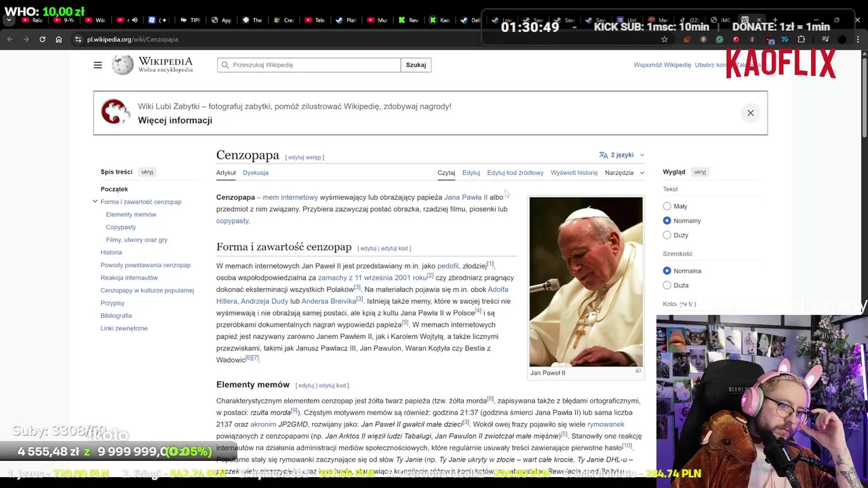The height and width of the screenshot is (488, 868).
Task: Open the Dyskusja tab
Action: [x=256, y=173]
